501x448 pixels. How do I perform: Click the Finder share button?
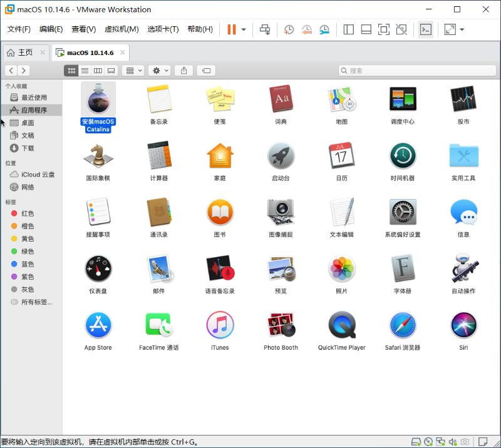click(x=183, y=70)
